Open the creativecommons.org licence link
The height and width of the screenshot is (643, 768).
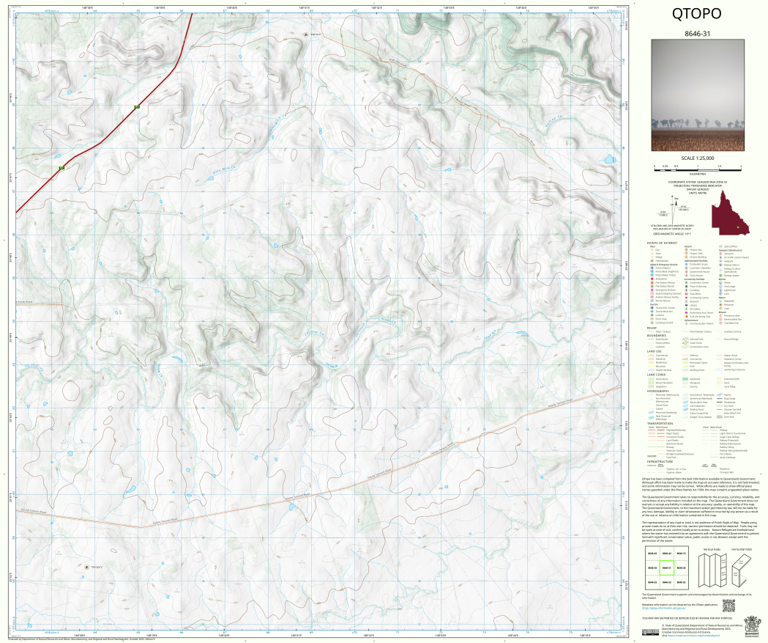692,635
